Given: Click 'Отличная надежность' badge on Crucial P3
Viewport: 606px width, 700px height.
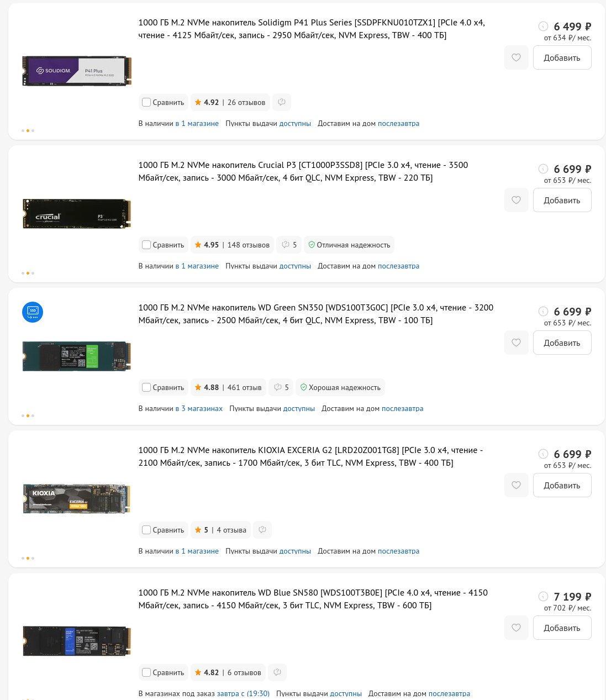Looking at the screenshot, I should (x=349, y=245).
